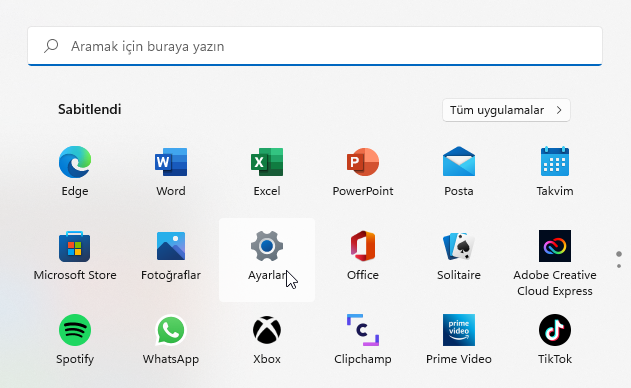Open Ayarlar settings gear icon

point(267,246)
